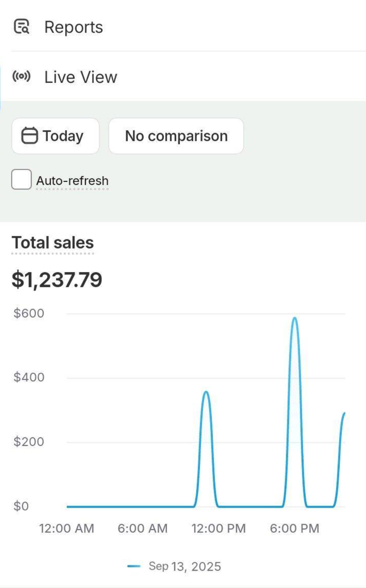Click the Reports magnifier icon
The height and width of the screenshot is (588, 366).
pyautogui.click(x=21, y=27)
